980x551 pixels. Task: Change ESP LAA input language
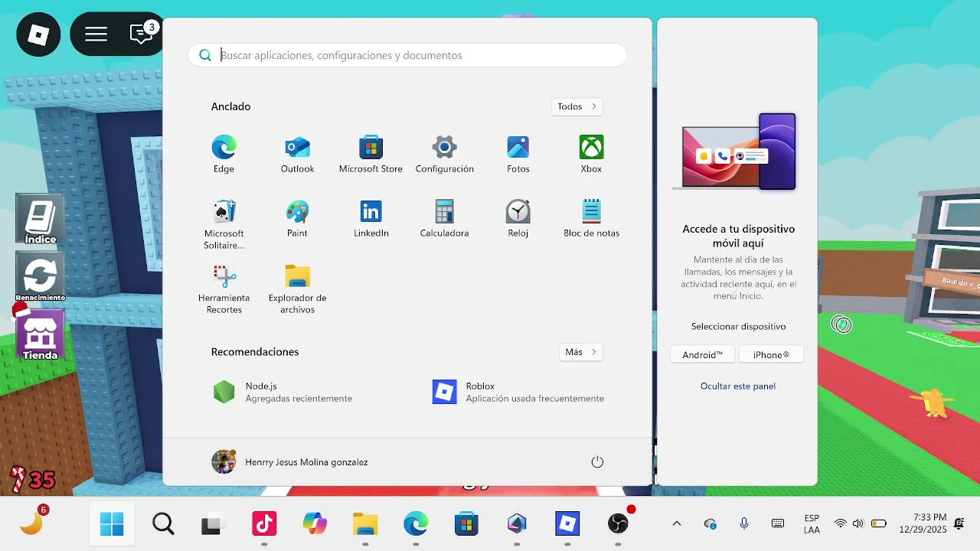[x=812, y=523]
